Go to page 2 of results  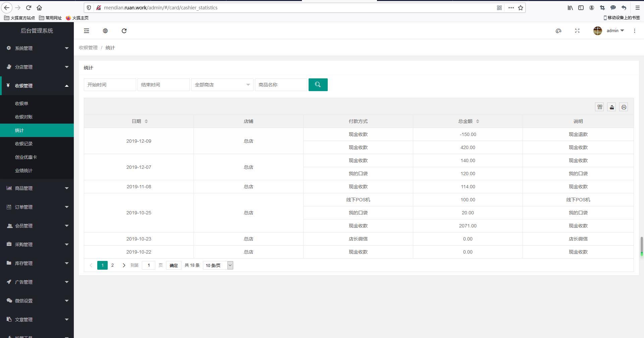(x=112, y=265)
